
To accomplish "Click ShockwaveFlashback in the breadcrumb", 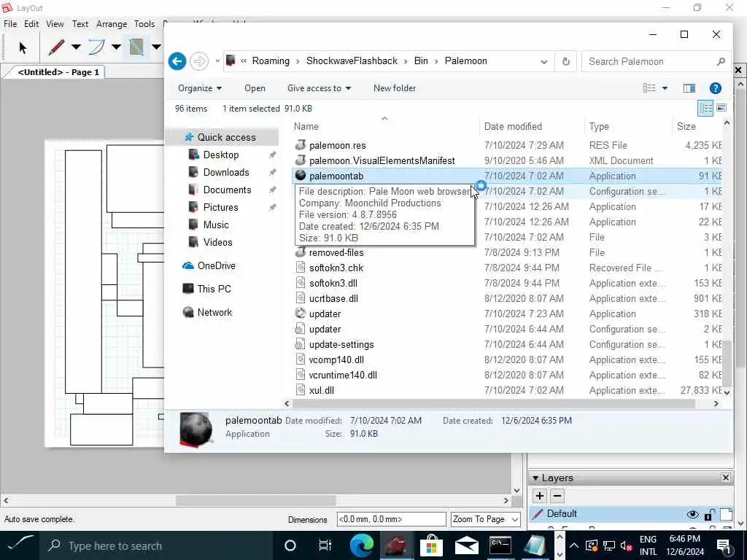I will [352, 61].
